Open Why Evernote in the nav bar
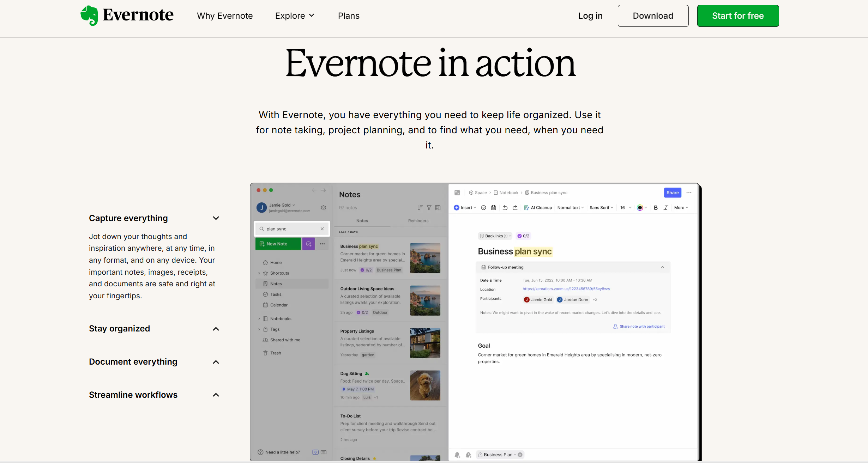868x463 pixels. point(225,16)
